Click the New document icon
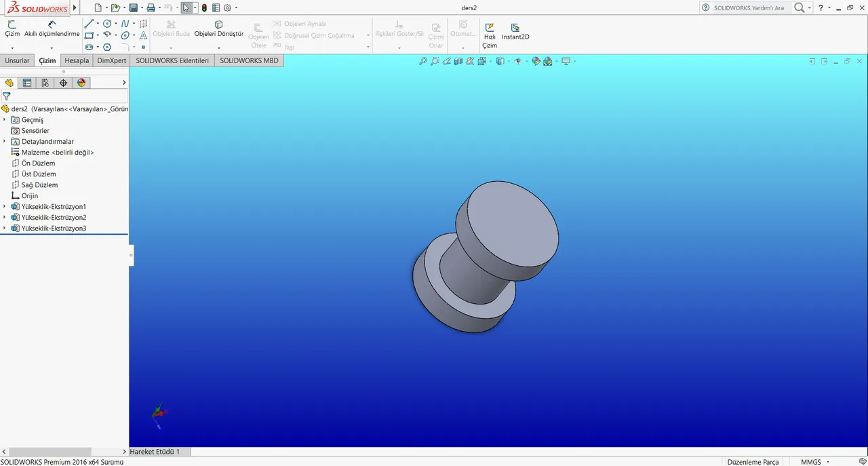Viewport: 868px width, 466px height. [98, 8]
